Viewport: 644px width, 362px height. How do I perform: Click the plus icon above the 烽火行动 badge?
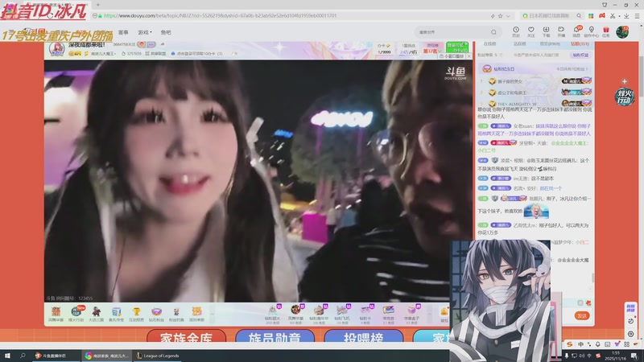(x=625, y=81)
